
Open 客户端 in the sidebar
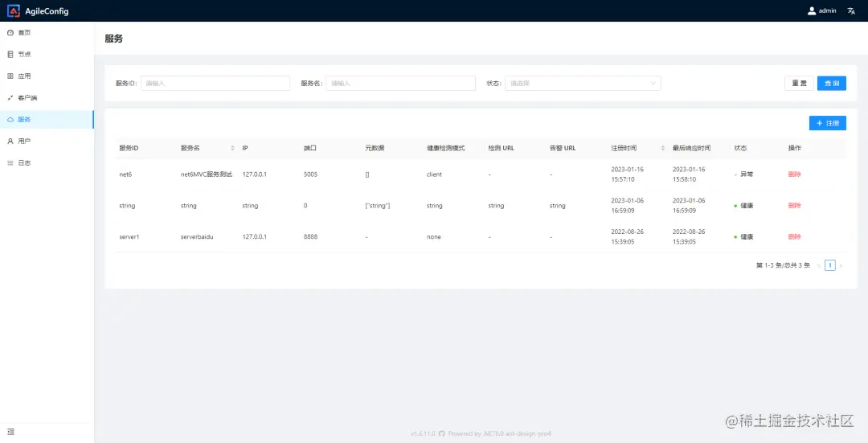pyautogui.click(x=47, y=98)
